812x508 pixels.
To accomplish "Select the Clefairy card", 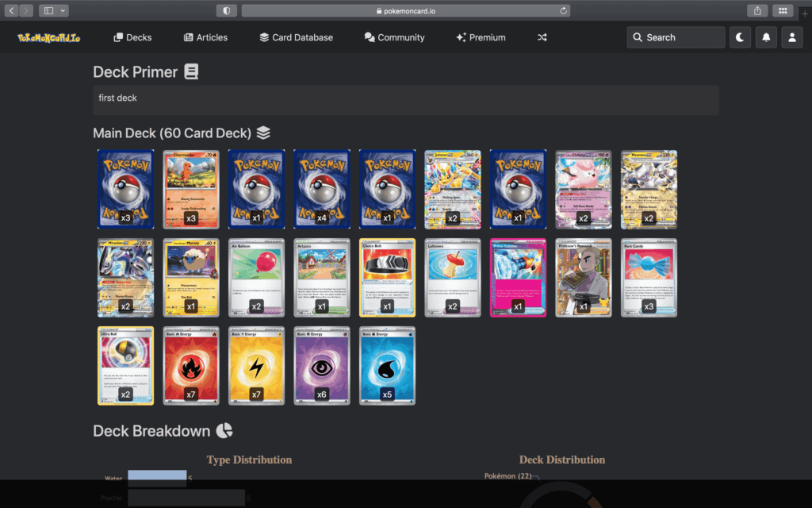I will (x=584, y=189).
